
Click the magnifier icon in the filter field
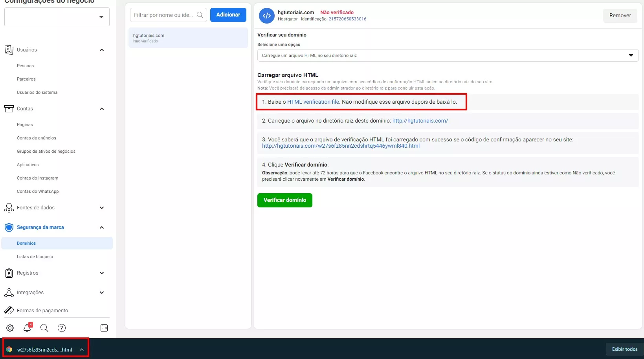[200, 15]
